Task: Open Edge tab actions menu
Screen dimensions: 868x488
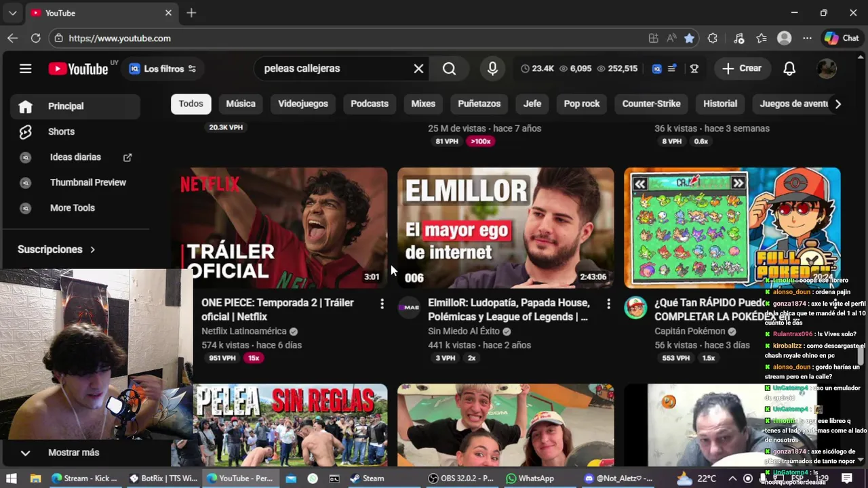Action: point(12,13)
